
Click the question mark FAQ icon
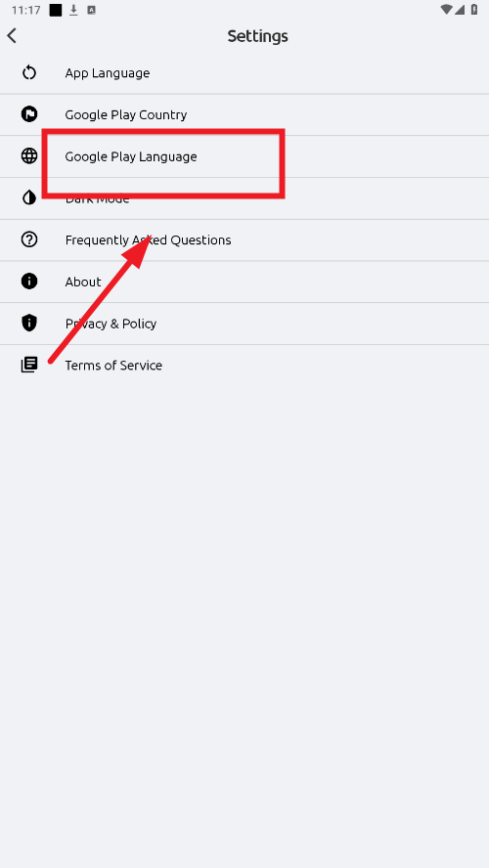[29, 239]
